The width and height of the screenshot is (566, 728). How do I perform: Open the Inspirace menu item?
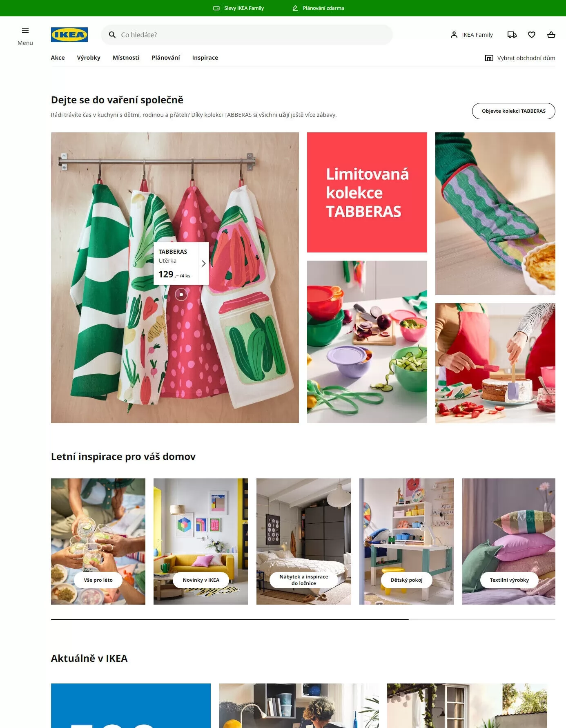pos(205,58)
